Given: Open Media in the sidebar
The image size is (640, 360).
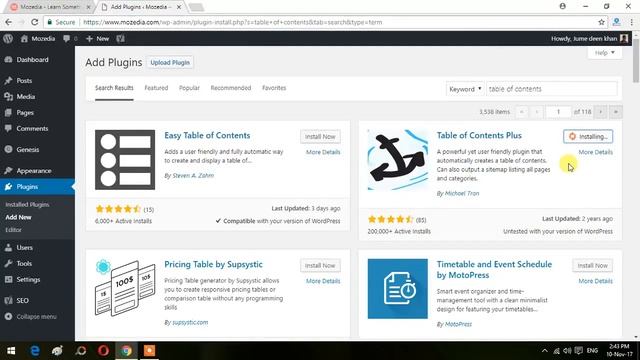Looking at the screenshot, I should [25, 97].
